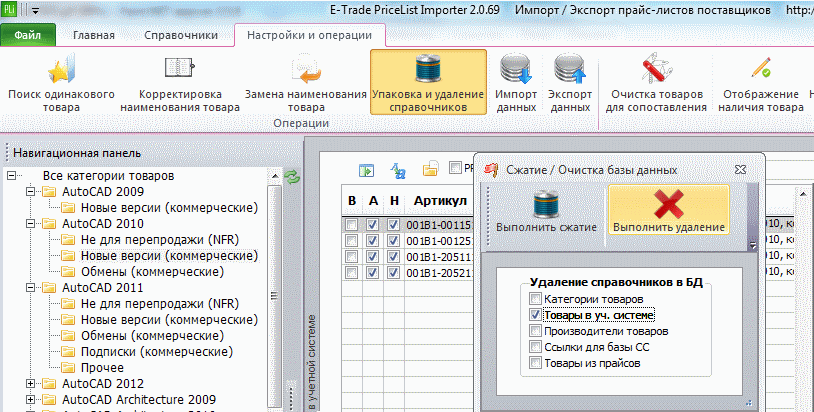Expand the AutoCAD 2012 node
Viewport: 814px width, 412px height.
point(31,384)
